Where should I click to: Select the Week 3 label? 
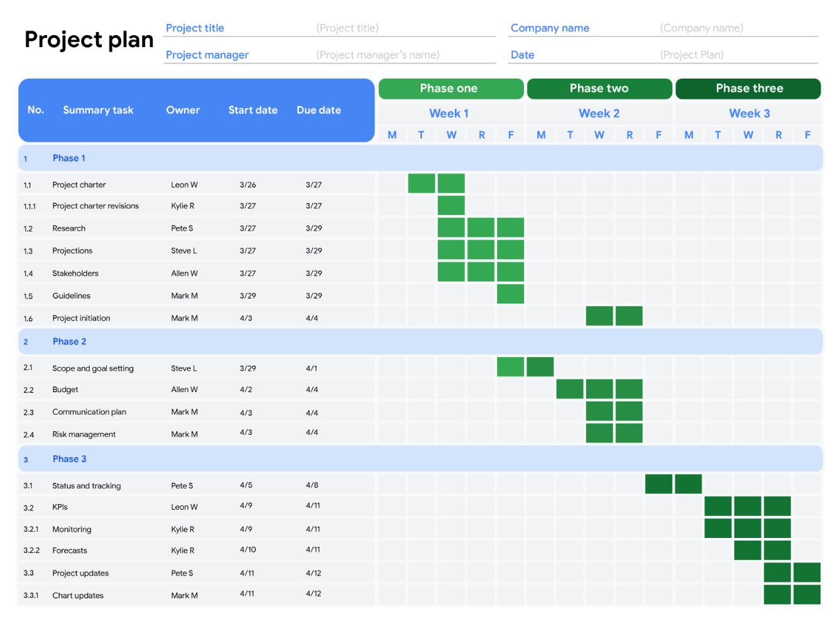[749, 114]
